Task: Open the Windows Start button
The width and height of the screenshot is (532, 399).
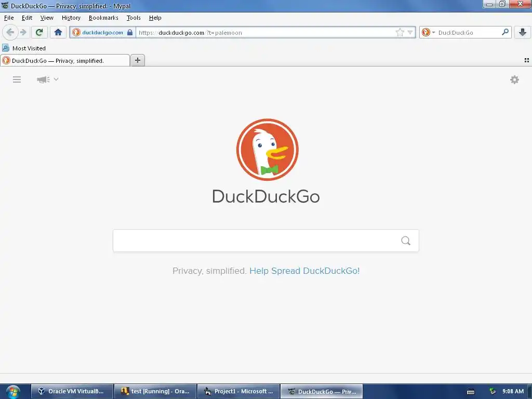Action: pos(13,392)
